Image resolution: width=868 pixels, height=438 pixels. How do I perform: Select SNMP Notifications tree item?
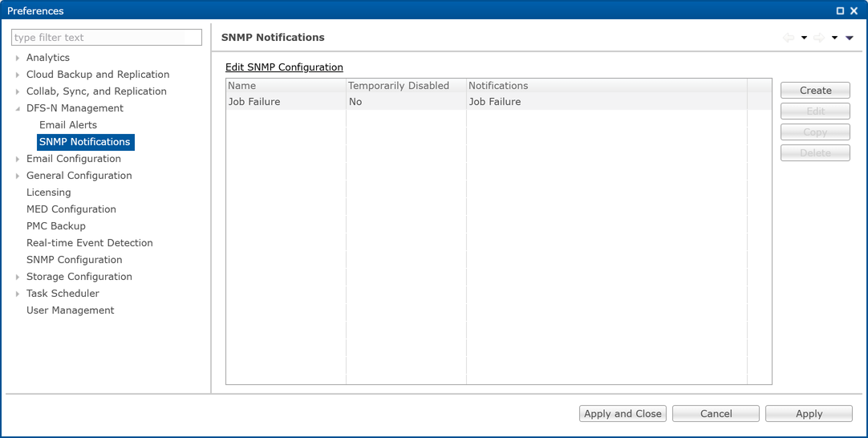(x=85, y=142)
